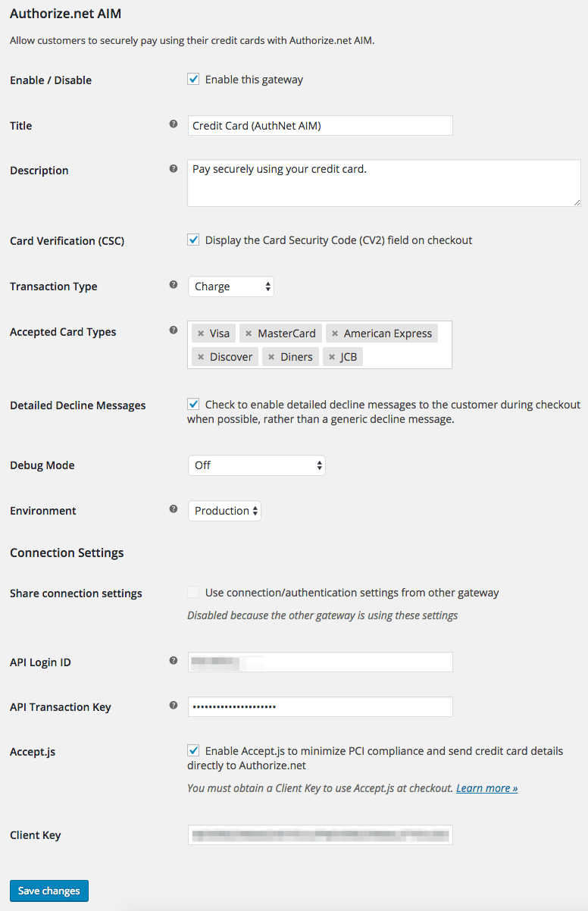This screenshot has width=588, height=911.
Task: Disable the Enable this gateway checkbox
Action: pyautogui.click(x=193, y=79)
